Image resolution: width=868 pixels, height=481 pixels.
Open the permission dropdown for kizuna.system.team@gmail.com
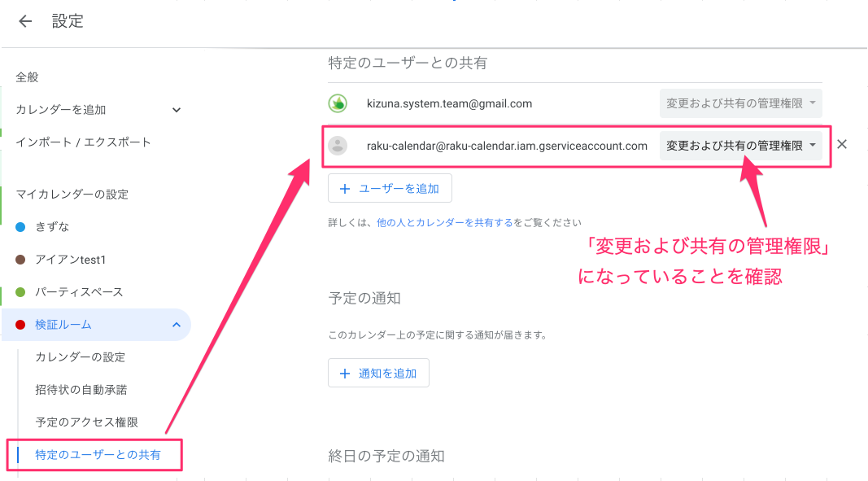coord(740,103)
